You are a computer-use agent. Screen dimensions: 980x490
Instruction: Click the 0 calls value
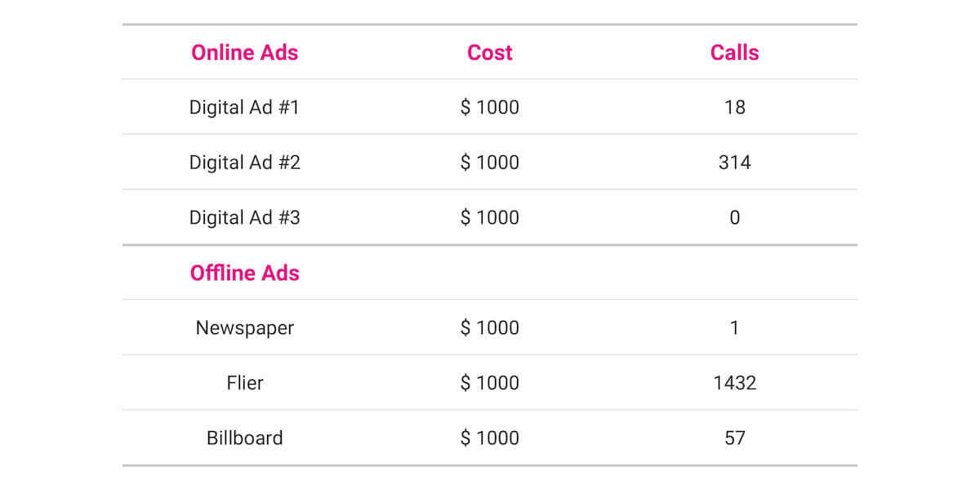point(734,218)
